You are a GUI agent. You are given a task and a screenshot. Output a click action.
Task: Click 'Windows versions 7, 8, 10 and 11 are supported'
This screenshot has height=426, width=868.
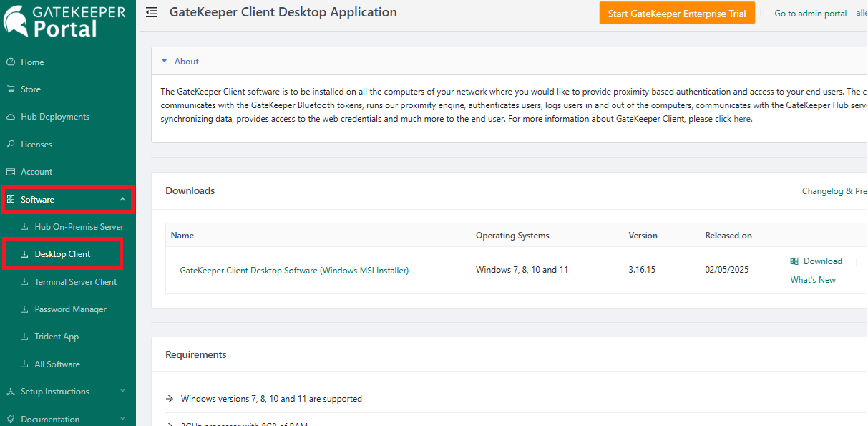[271, 399]
